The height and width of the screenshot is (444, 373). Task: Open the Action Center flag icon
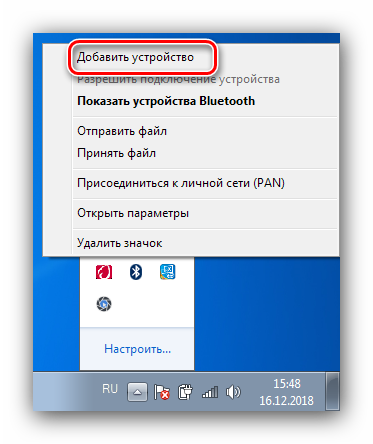point(162,392)
